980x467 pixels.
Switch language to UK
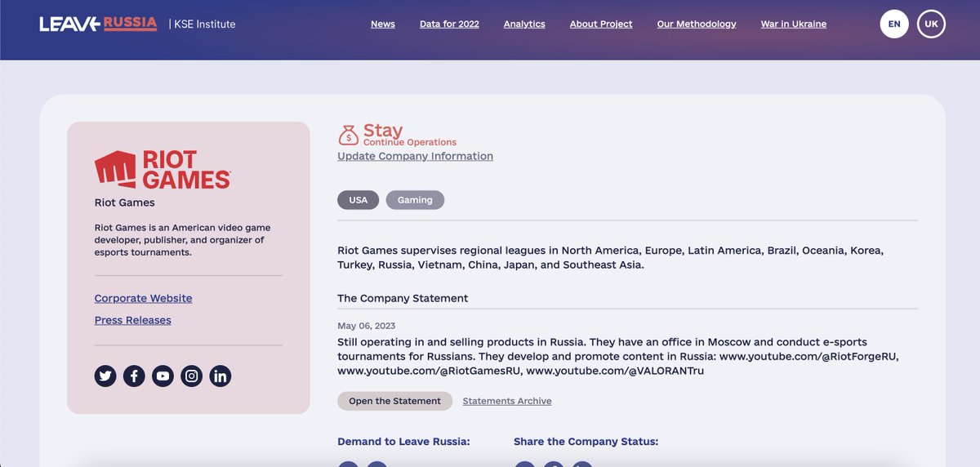(931, 24)
